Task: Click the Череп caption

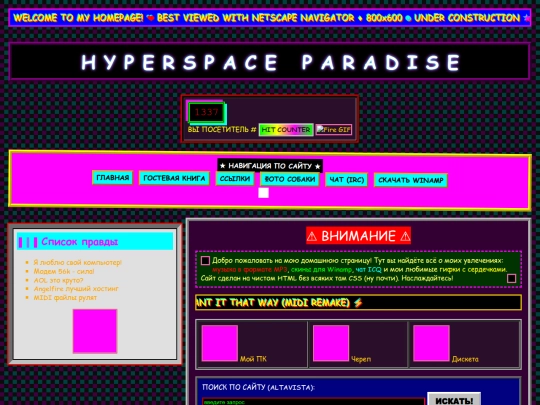Action: point(361,359)
